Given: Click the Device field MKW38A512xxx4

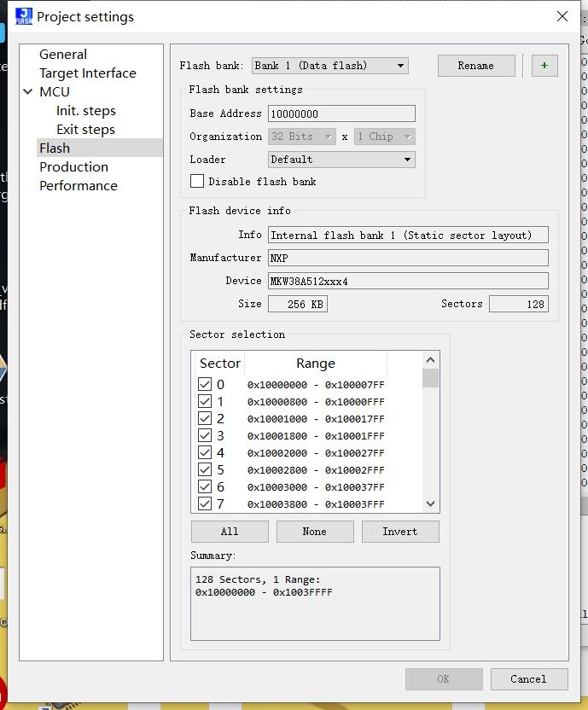Looking at the screenshot, I should tap(408, 282).
